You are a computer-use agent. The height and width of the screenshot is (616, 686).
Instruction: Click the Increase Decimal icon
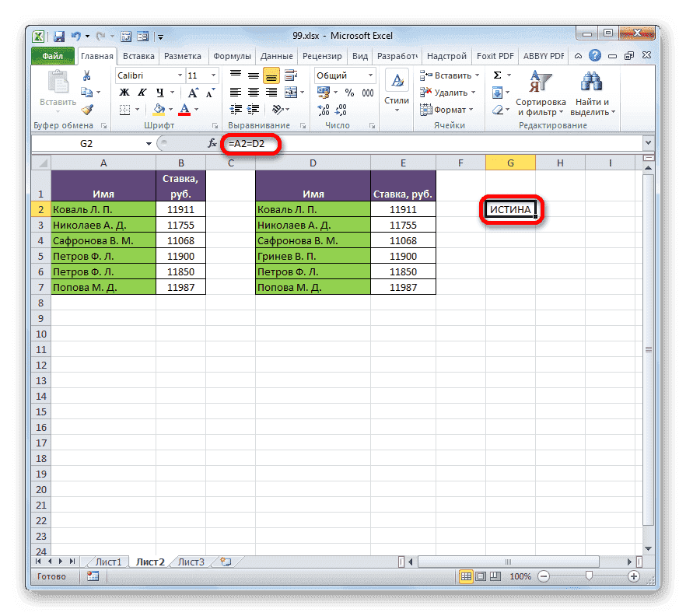(x=325, y=110)
